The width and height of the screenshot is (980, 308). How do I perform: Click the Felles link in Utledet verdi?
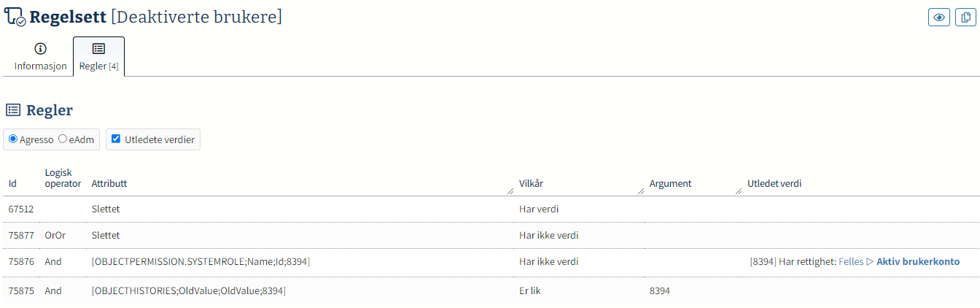851,261
